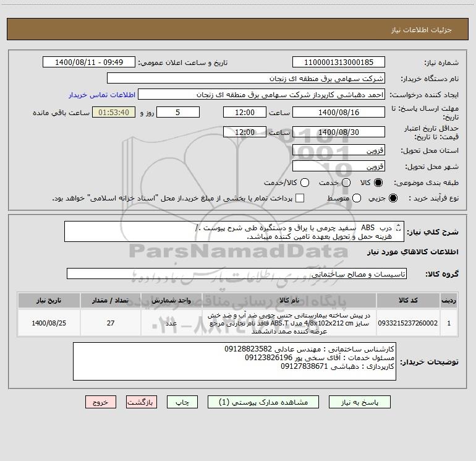Click the days remaining field showing 5
Viewport: 476px width, 461px height.
[x=178, y=112]
